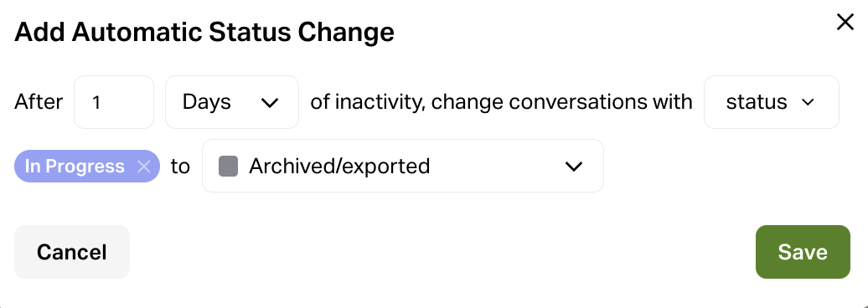Remove the In Progress status chip

(144, 166)
